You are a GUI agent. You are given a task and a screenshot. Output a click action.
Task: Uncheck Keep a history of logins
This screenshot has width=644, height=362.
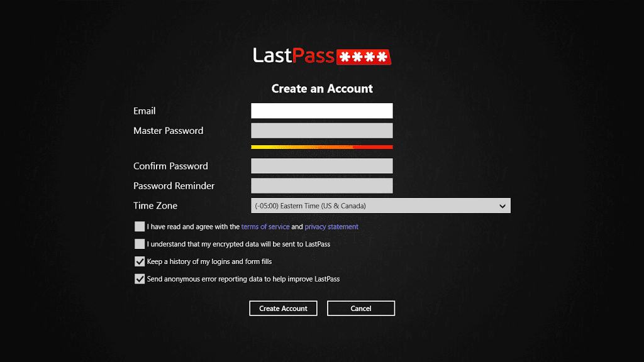[x=140, y=261]
